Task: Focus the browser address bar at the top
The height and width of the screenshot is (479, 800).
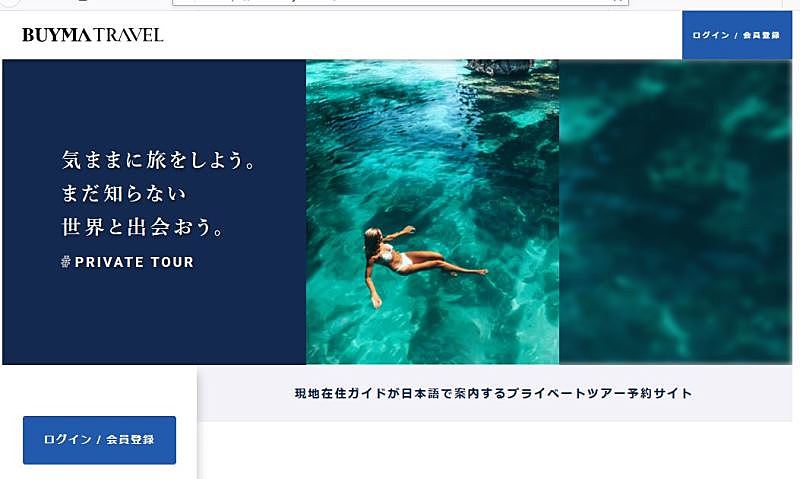Action: coord(401,2)
